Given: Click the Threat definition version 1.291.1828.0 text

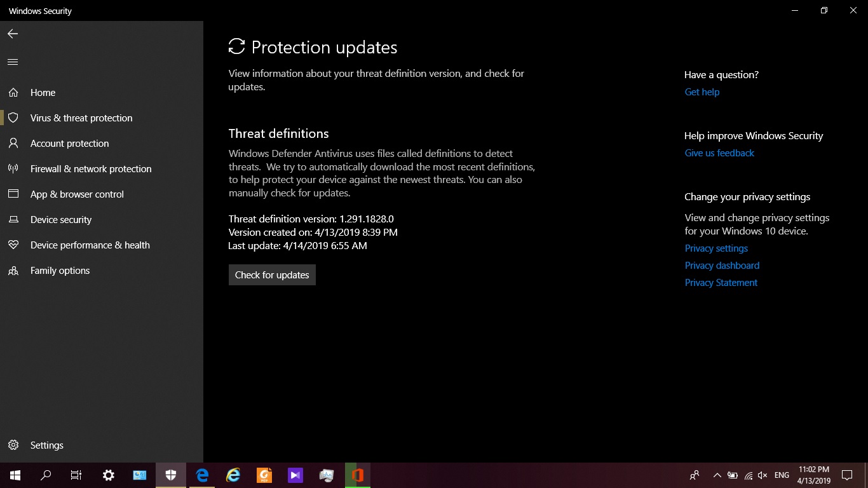Looking at the screenshot, I should point(311,219).
